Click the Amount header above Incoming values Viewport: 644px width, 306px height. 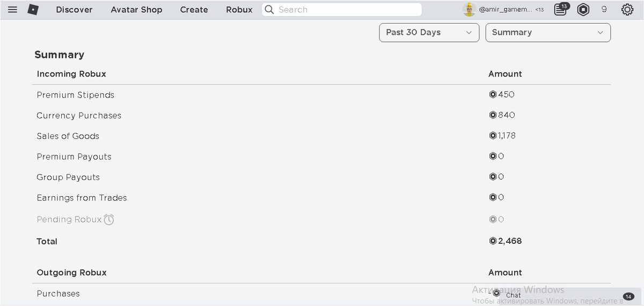[x=505, y=74]
